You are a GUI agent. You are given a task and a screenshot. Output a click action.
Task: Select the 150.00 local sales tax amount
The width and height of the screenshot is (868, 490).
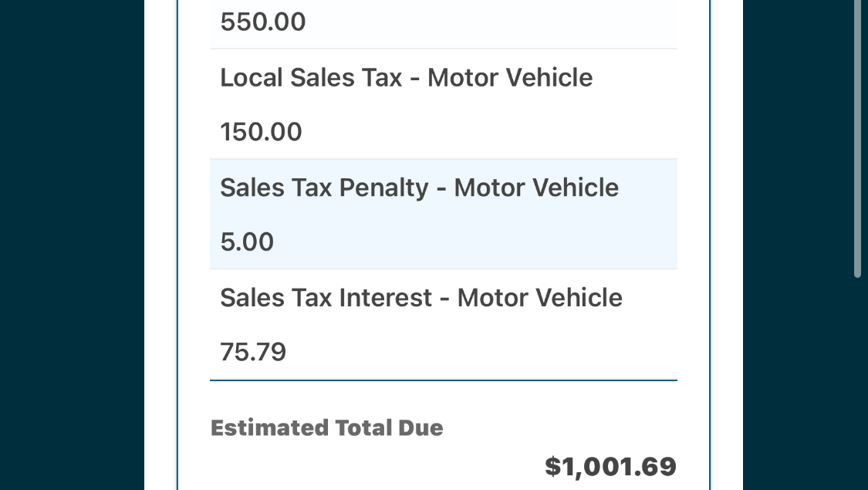pyautogui.click(x=261, y=132)
